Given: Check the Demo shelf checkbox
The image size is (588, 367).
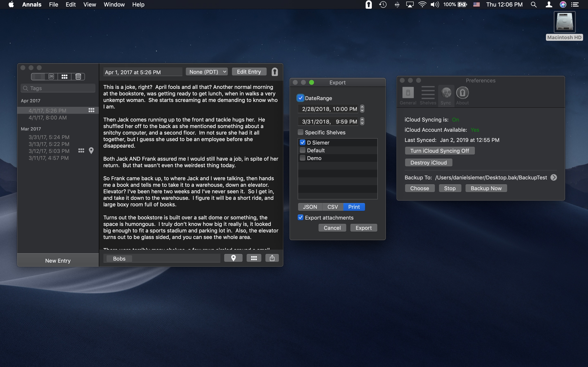Looking at the screenshot, I should [303, 158].
